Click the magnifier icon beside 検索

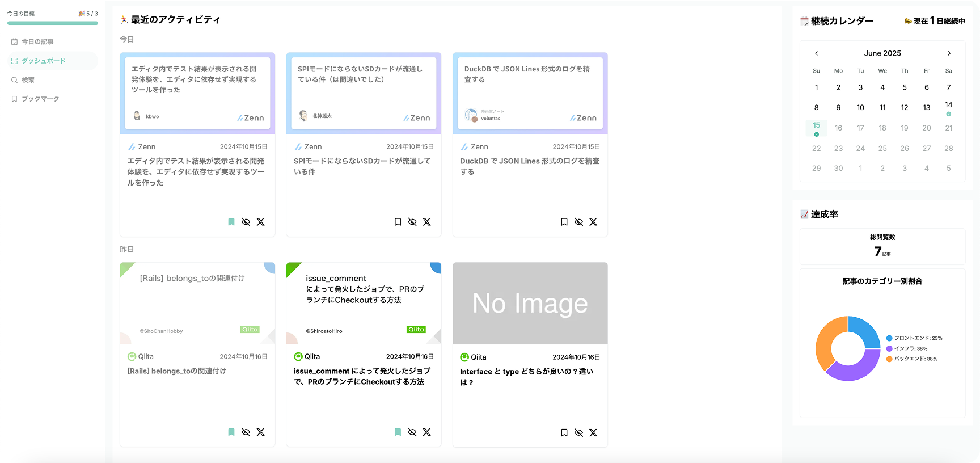pos(15,80)
